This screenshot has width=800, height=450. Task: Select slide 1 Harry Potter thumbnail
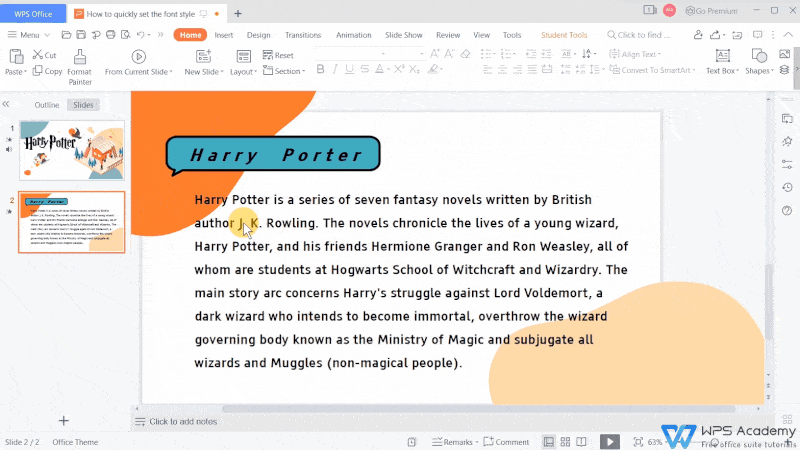(72, 151)
